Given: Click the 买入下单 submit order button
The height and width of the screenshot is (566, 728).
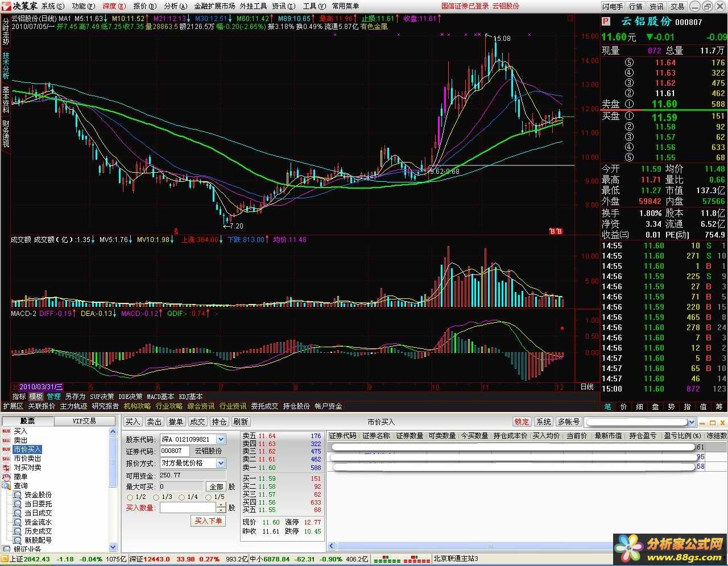Looking at the screenshot, I should click(208, 521).
